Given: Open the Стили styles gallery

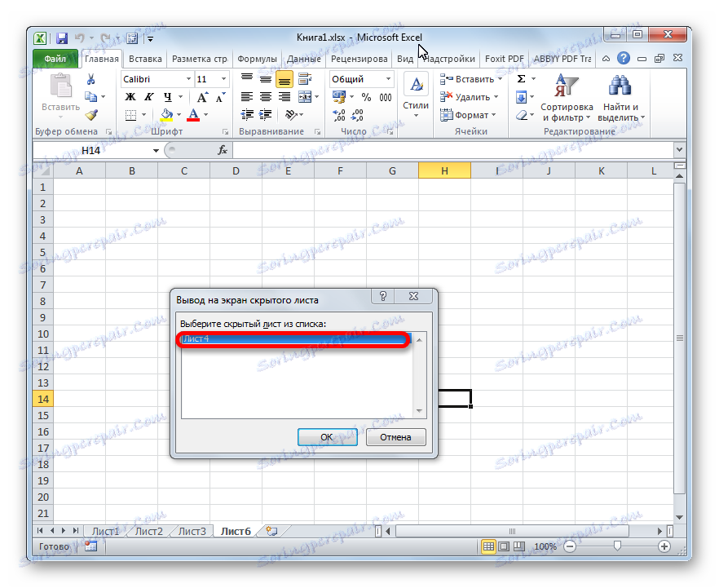Looking at the screenshot, I should pos(416,95).
